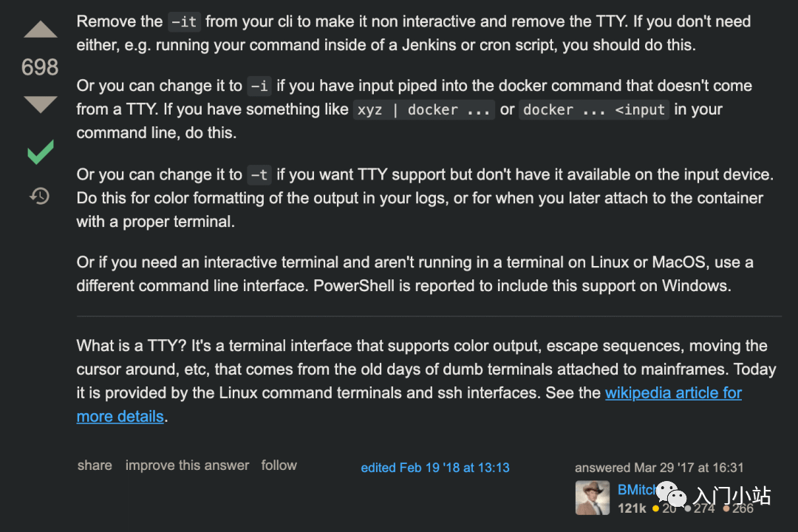Follow this answer via the follow link

pos(279,465)
